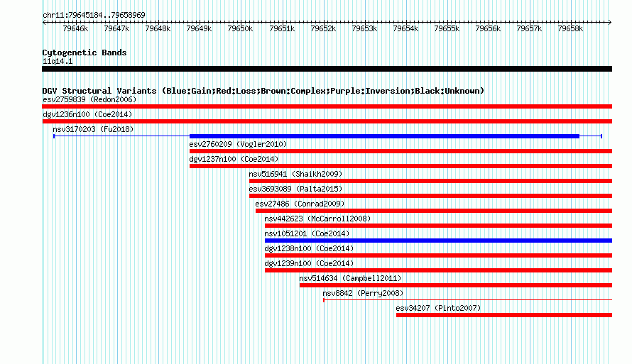Select the blue gain bar under nsv1051201
This screenshot has height=364, width=632.
(x=439, y=241)
